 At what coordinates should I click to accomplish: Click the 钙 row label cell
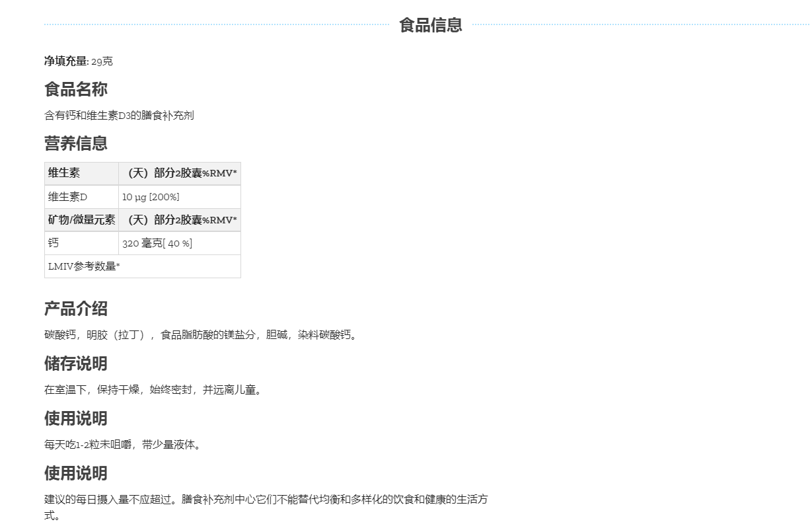click(81, 243)
